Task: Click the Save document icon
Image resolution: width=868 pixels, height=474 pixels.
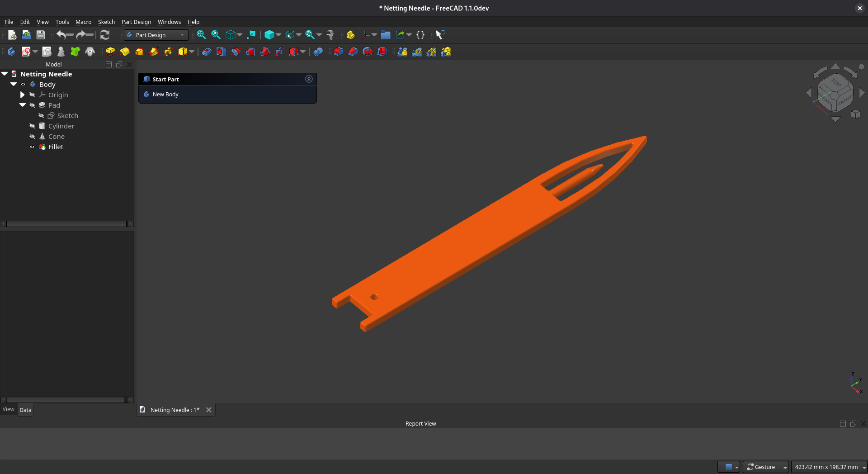Action: click(41, 35)
